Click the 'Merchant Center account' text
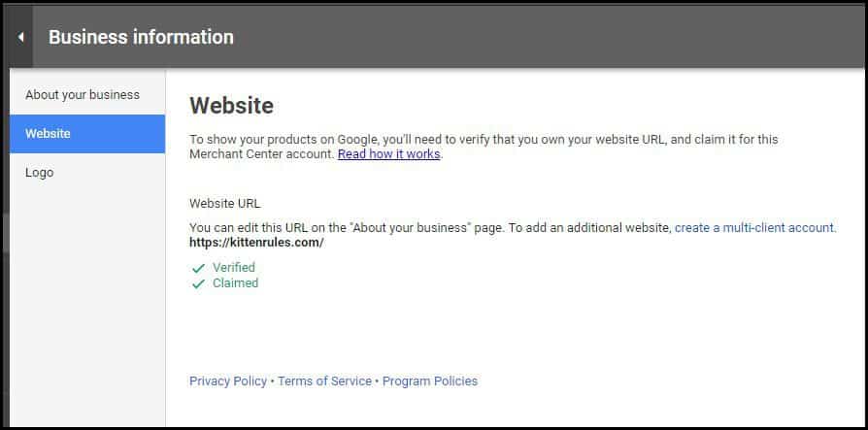The width and height of the screenshot is (868, 430). tap(261, 154)
